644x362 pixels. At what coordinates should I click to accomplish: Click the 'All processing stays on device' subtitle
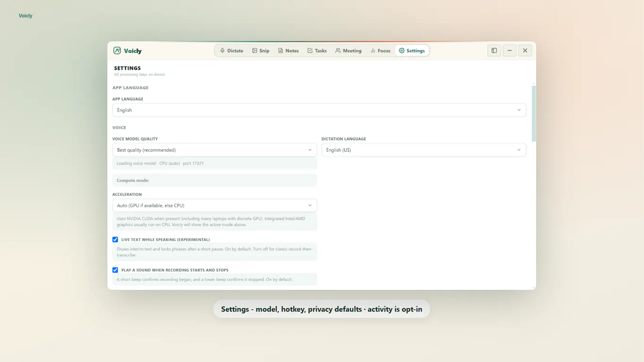pyautogui.click(x=139, y=74)
